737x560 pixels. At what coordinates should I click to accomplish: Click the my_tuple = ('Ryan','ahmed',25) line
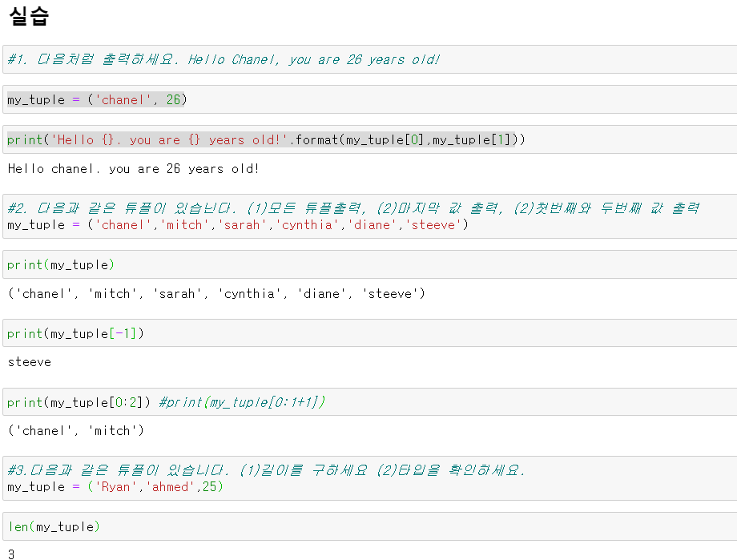pos(115,486)
